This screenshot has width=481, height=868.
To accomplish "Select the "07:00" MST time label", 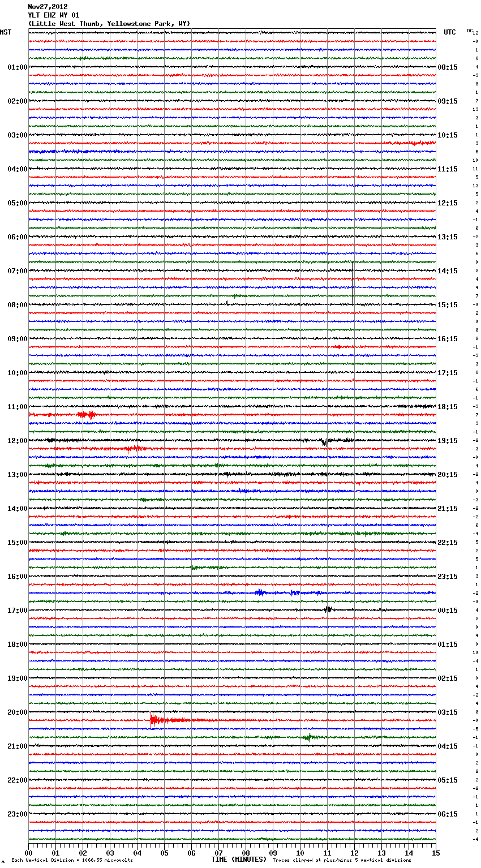I will pos(18,271).
